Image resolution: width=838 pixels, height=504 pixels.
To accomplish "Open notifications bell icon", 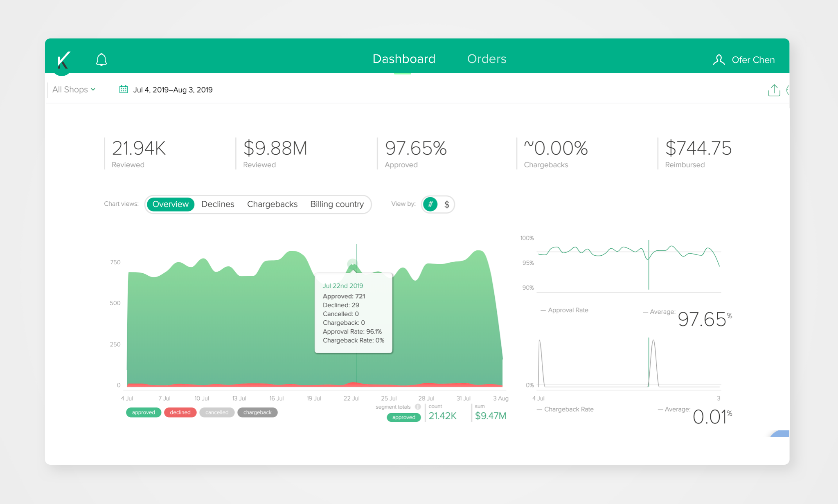I will click(101, 60).
